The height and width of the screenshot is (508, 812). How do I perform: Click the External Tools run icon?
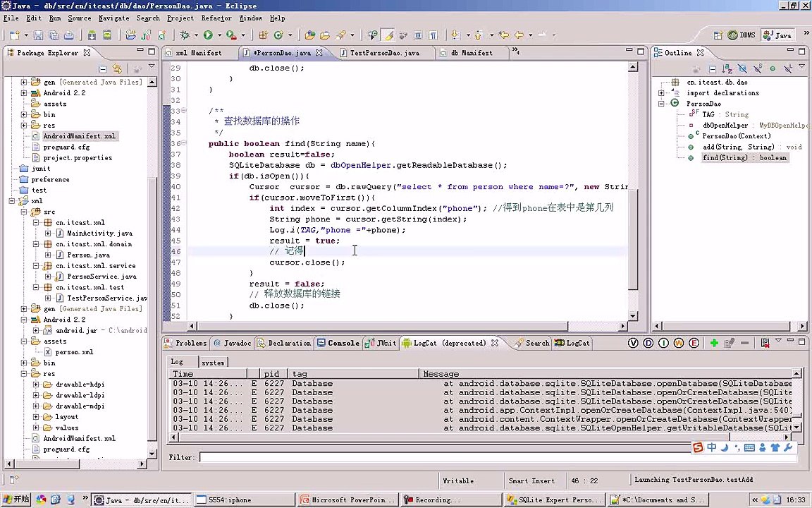coord(231,35)
